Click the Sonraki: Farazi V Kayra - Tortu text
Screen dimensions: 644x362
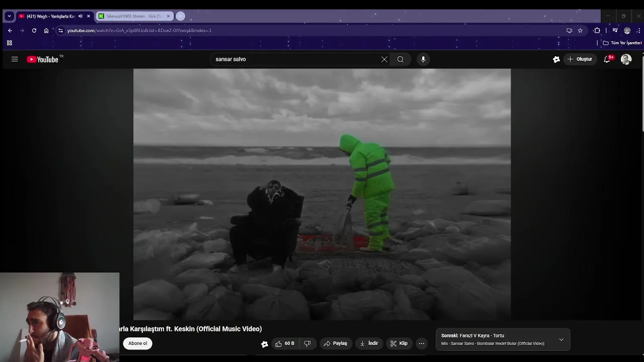(472, 335)
